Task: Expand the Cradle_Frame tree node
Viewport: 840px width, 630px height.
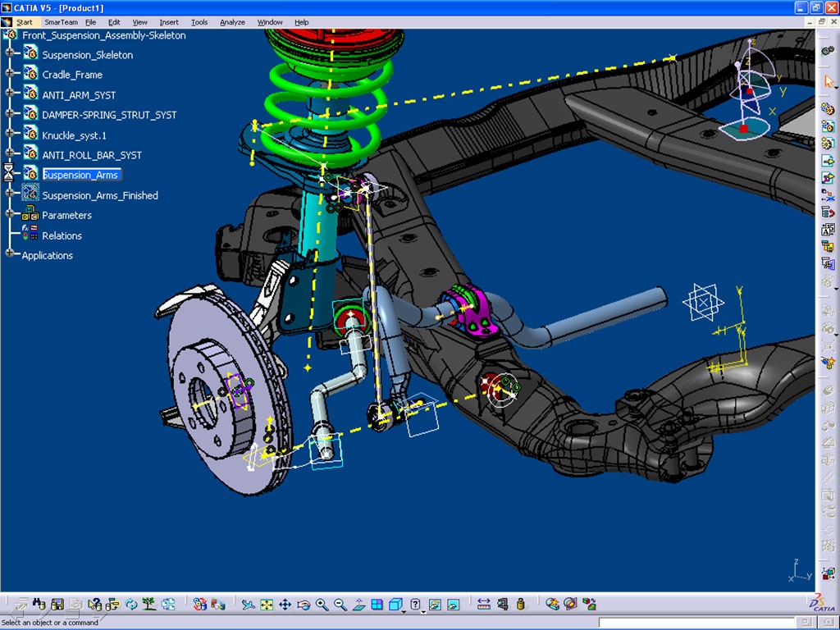Action: [x=10, y=74]
